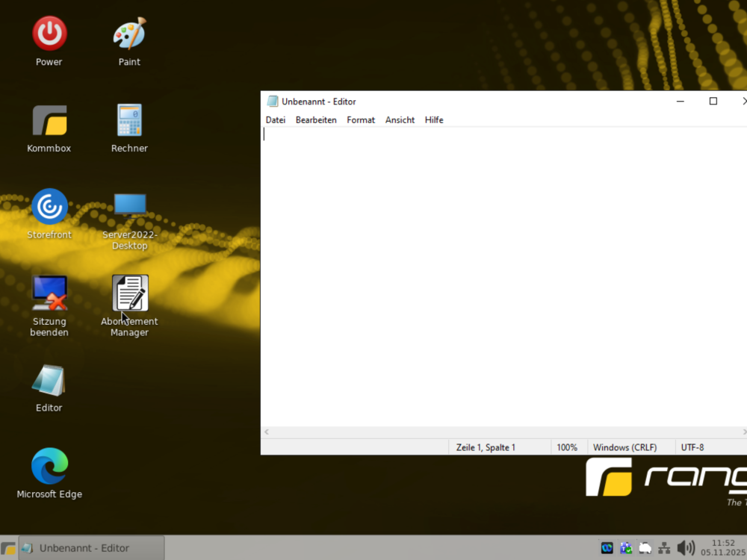Open the Abonnement Manager icon
The width and height of the screenshot is (747, 560).
pyautogui.click(x=130, y=293)
